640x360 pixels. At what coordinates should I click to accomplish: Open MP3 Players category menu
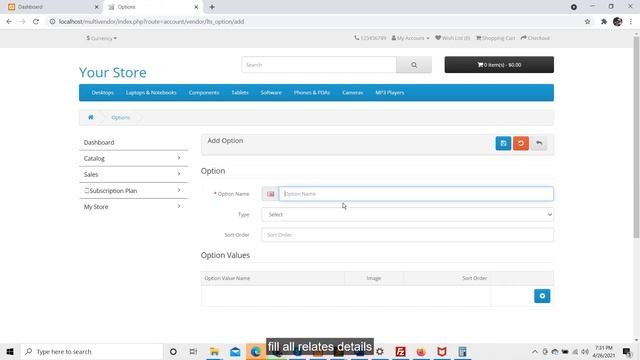390,93
